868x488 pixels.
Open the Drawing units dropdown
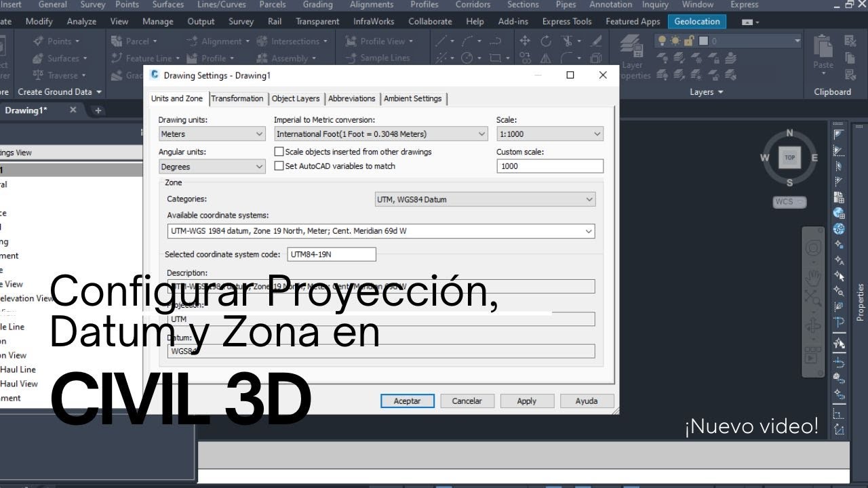click(212, 134)
